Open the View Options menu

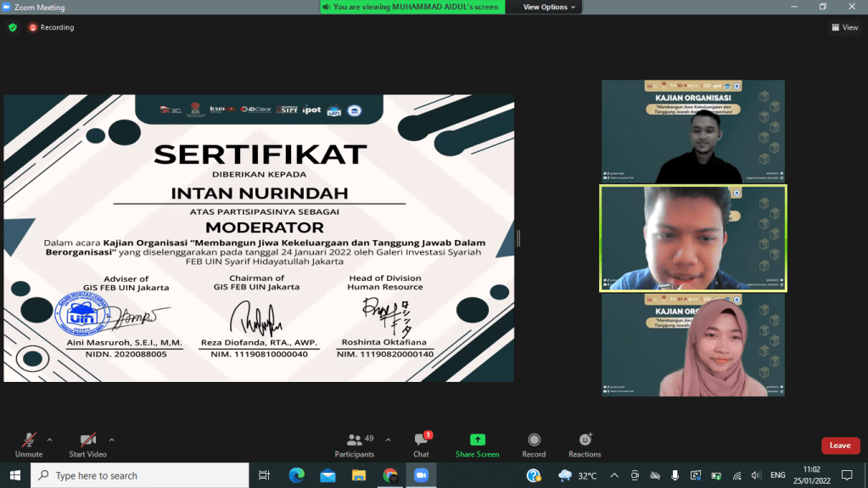coord(549,7)
